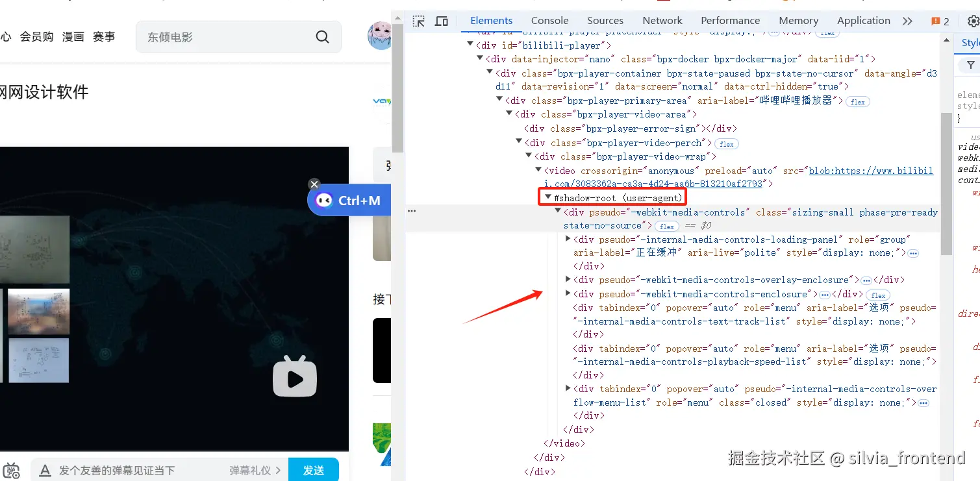
Task: Show more DevTools tabs chevron
Action: click(907, 21)
